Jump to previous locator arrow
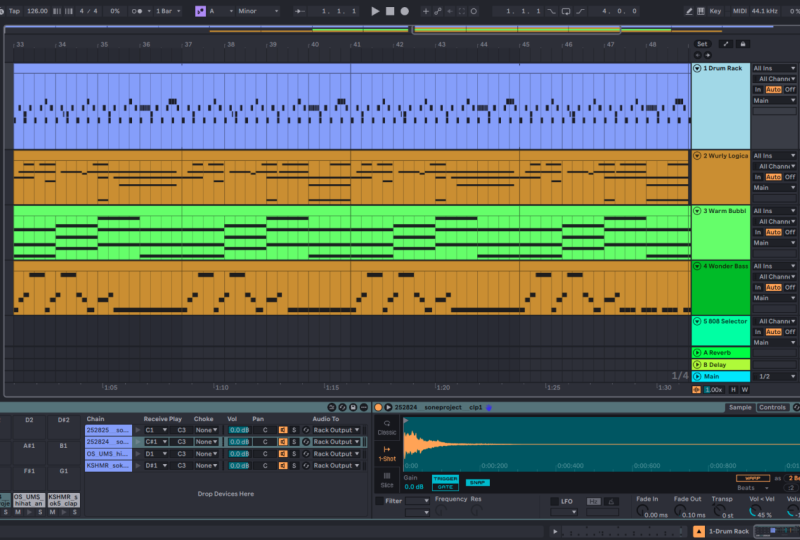Viewport: 800px width, 540px height. [x=697, y=55]
